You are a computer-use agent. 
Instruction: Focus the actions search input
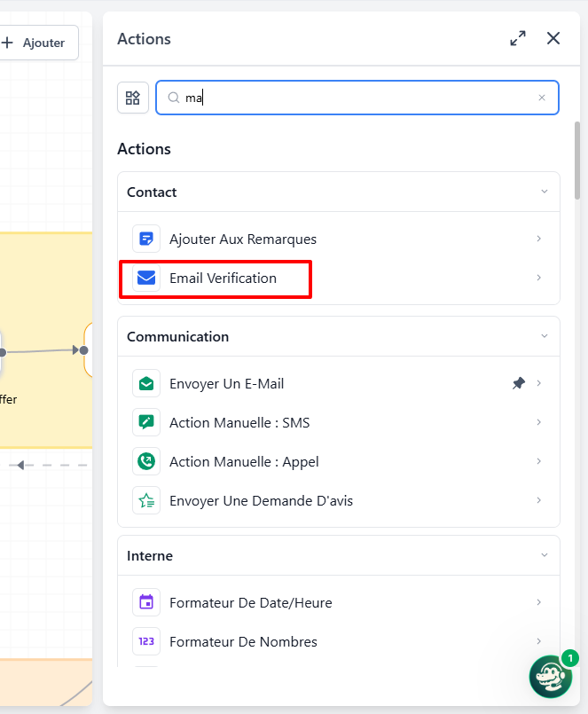click(x=357, y=98)
